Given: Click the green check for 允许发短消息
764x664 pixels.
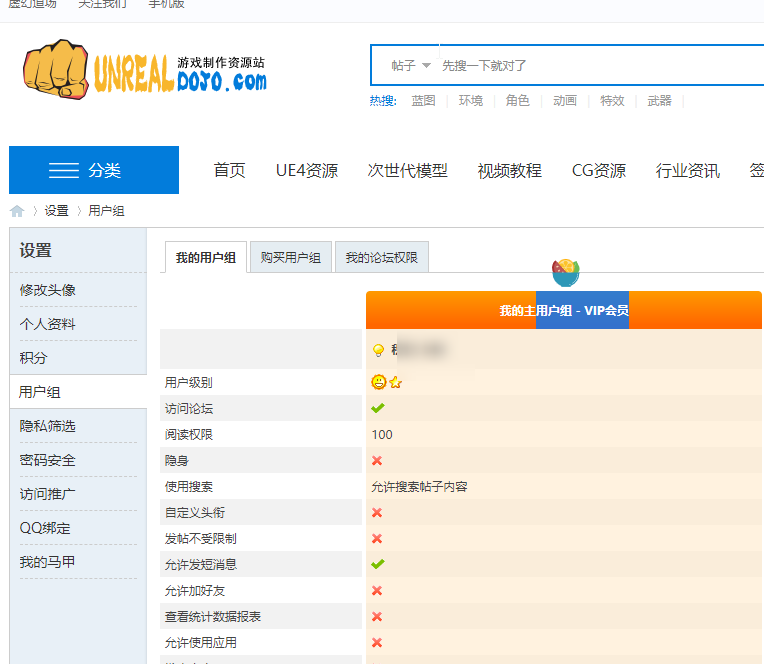Looking at the screenshot, I should pos(378,564).
